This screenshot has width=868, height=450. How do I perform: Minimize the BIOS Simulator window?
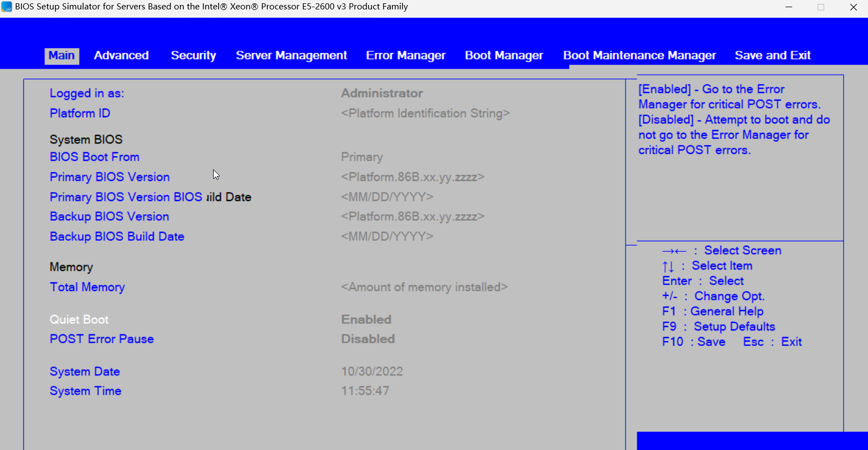pyautogui.click(x=788, y=7)
